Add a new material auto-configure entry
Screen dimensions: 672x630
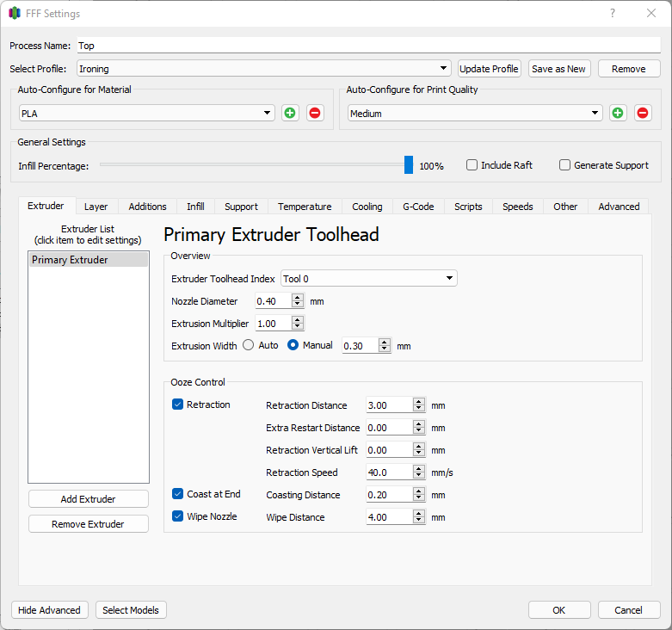(290, 113)
